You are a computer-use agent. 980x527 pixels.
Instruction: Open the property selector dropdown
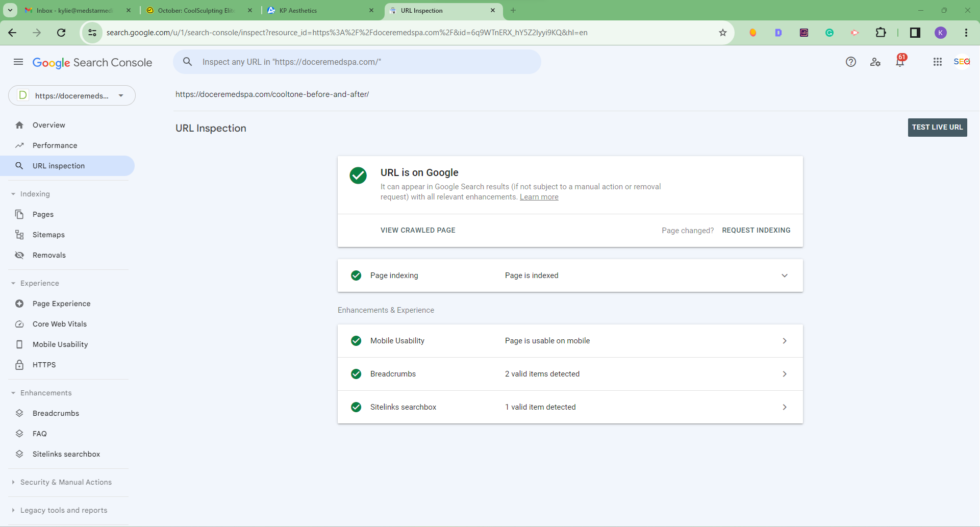click(72, 95)
